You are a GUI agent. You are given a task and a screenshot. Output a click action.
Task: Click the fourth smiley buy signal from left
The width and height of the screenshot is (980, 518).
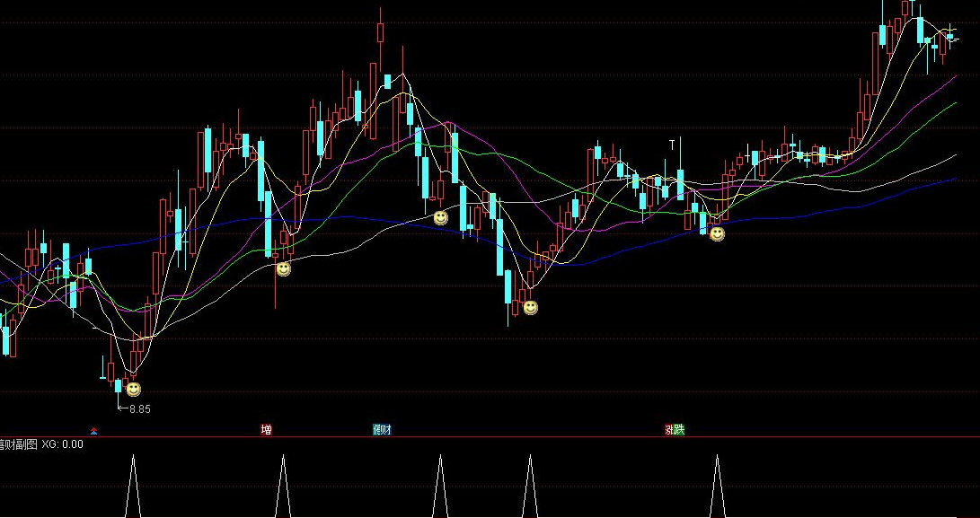pyautogui.click(x=531, y=307)
